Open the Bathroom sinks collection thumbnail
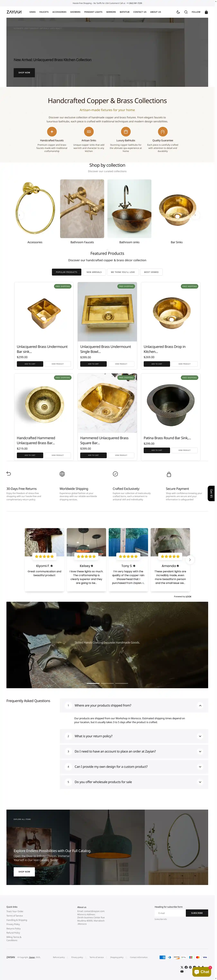This screenshot has height=980, width=217. (129, 209)
